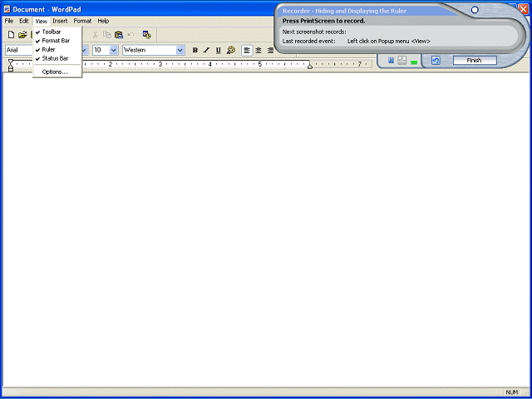Click the New document icon

11,35
